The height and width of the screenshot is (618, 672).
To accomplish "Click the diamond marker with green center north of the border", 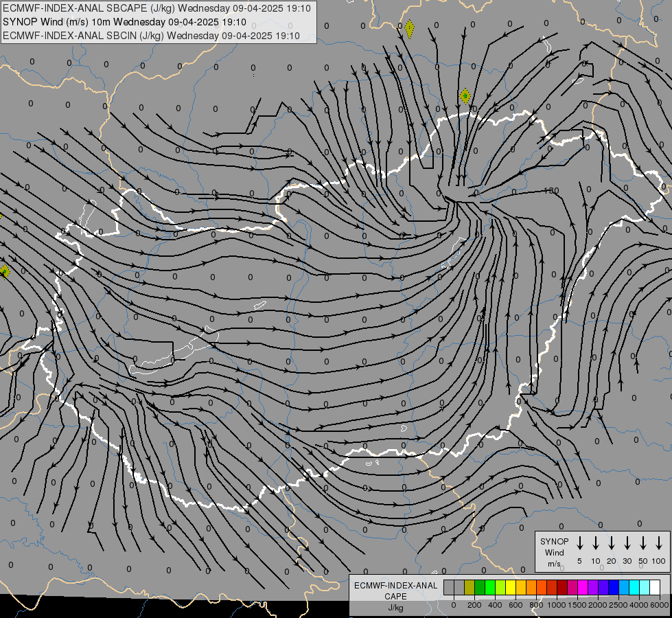I will [x=465, y=96].
